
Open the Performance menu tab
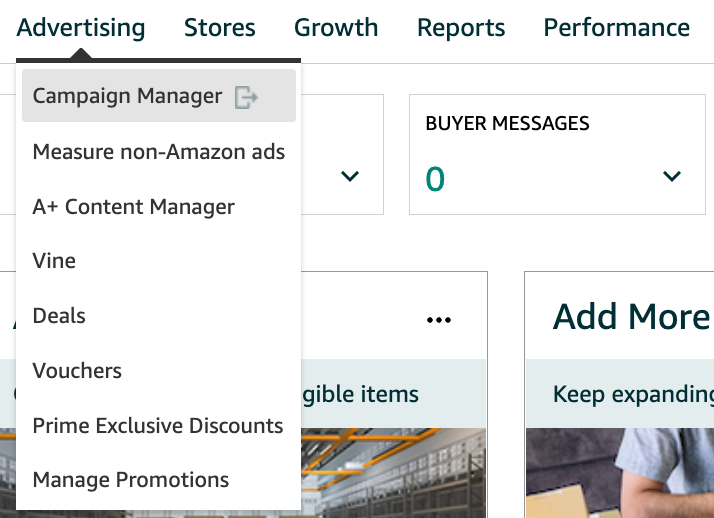(617, 28)
